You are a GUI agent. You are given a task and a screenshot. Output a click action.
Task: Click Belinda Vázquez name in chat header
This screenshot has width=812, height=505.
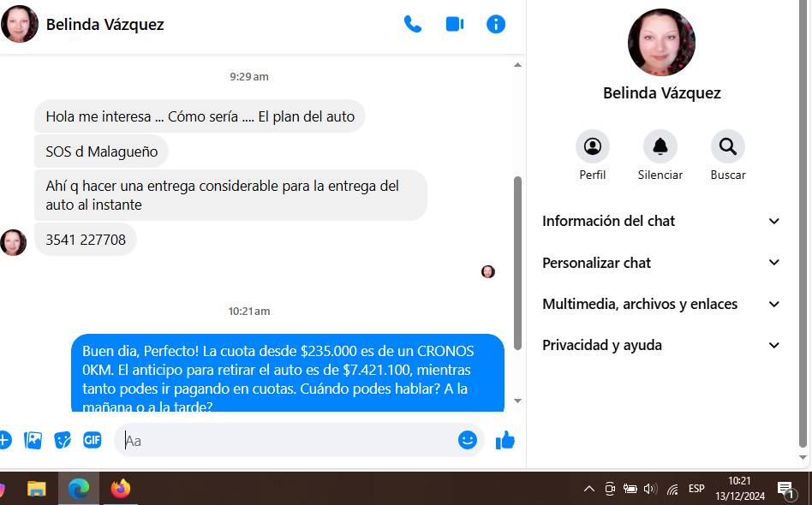[104, 25]
